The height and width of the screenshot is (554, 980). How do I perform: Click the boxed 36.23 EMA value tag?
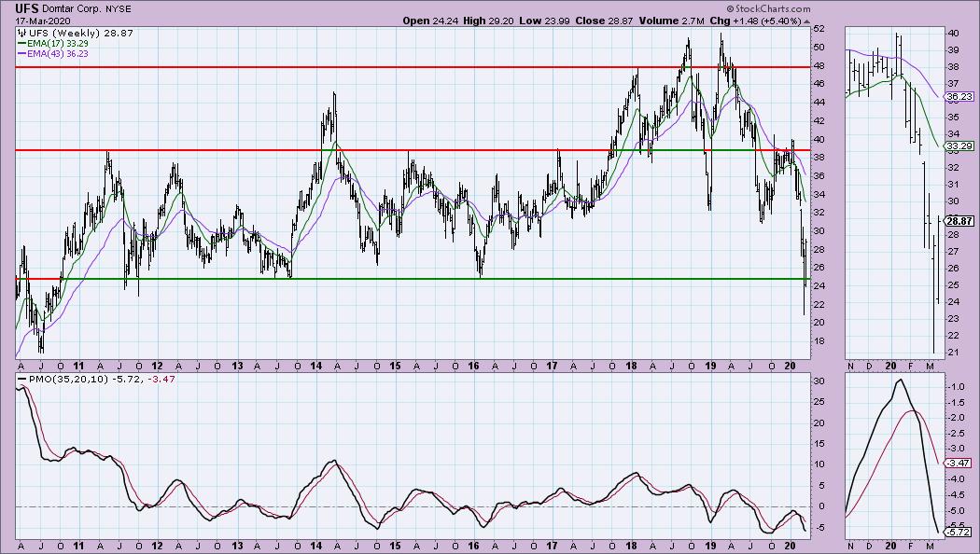959,97
